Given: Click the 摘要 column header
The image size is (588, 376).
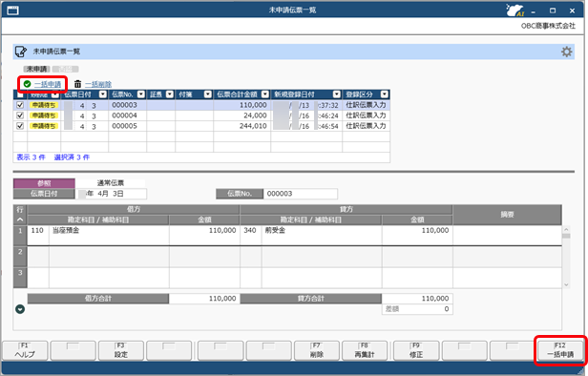Looking at the screenshot, I should point(507,215).
